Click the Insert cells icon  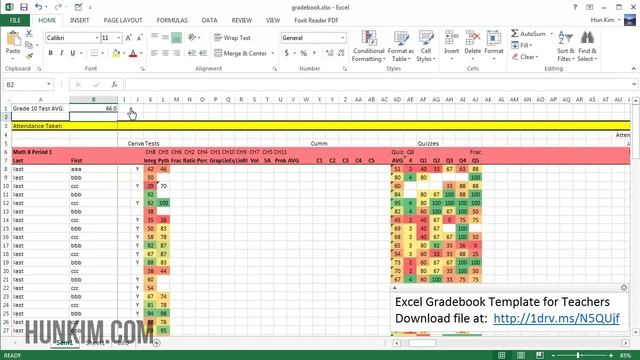tap(451, 38)
